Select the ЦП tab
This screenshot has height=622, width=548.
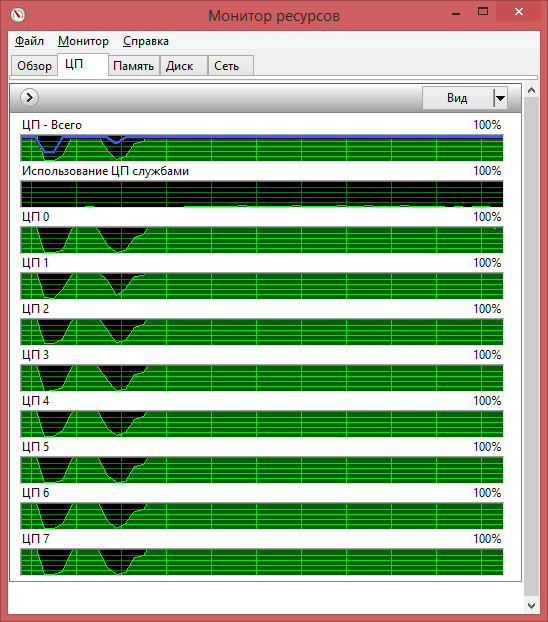pyautogui.click(x=83, y=64)
